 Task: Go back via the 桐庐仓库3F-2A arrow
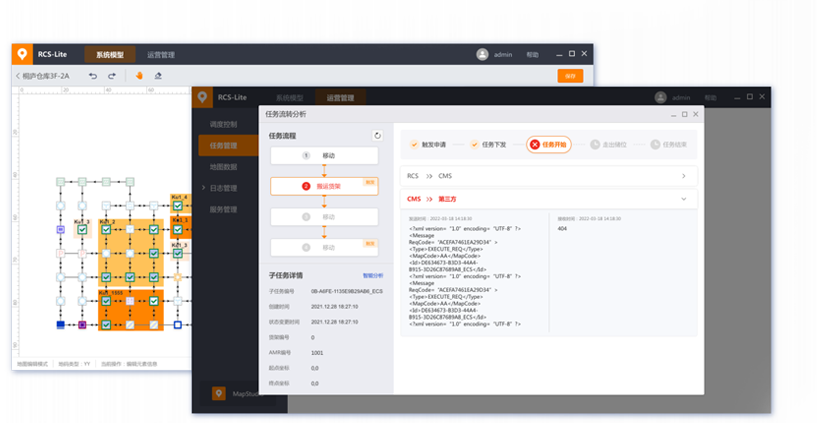(x=19, y=76)
